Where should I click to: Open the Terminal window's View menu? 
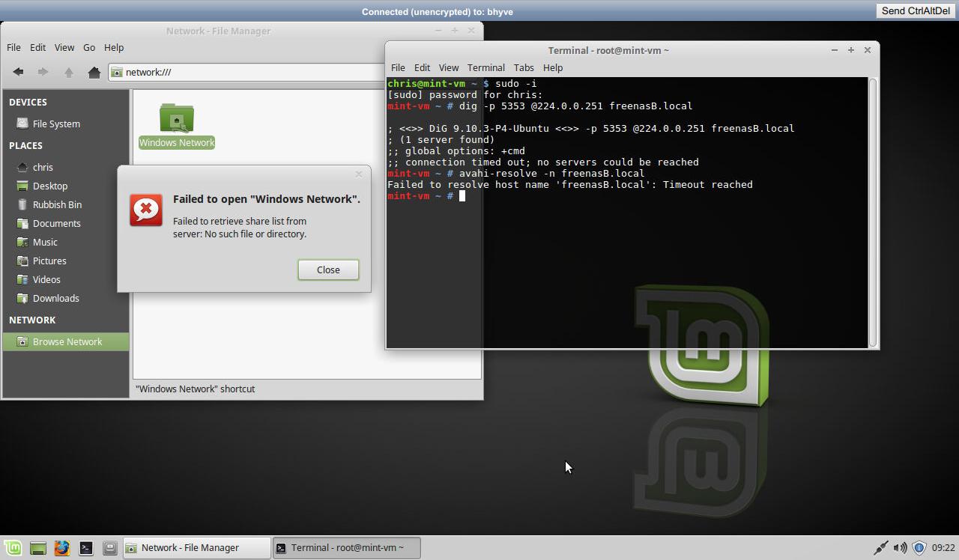pos(449,67)
